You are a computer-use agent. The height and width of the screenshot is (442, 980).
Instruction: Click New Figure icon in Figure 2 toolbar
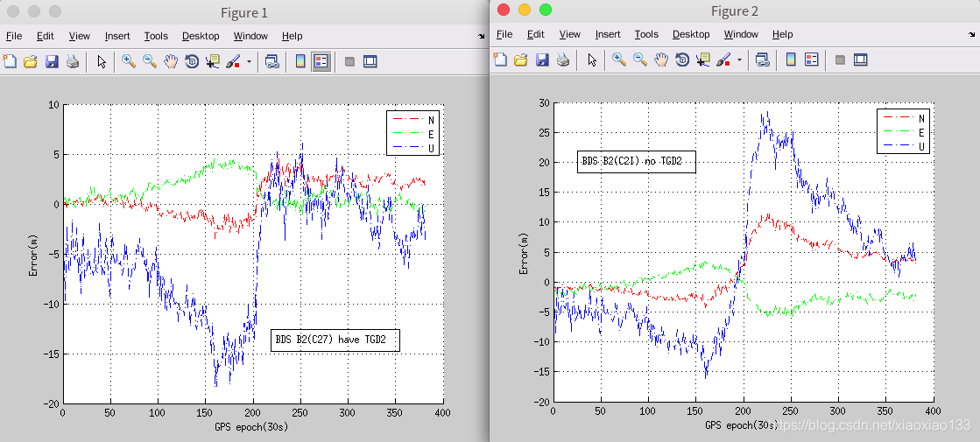pos(501,60)
